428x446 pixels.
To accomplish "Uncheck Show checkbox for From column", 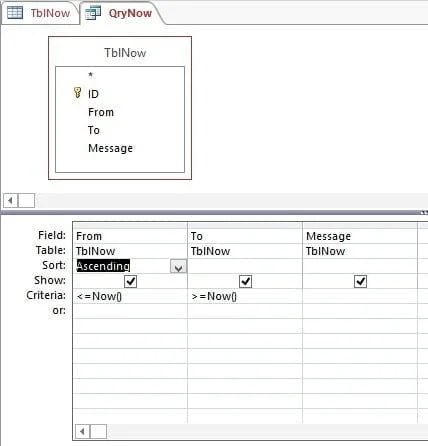I will [x=130, y=281].
